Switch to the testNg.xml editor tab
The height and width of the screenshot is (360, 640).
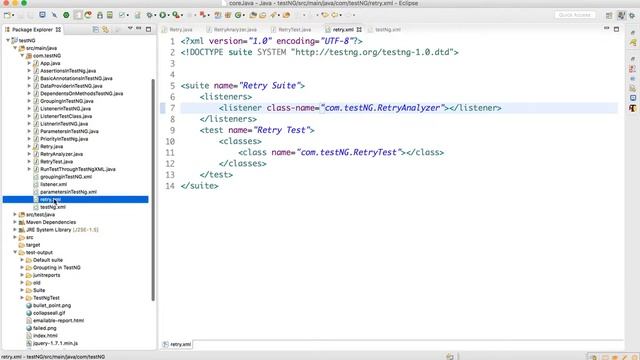pos(384,29)
